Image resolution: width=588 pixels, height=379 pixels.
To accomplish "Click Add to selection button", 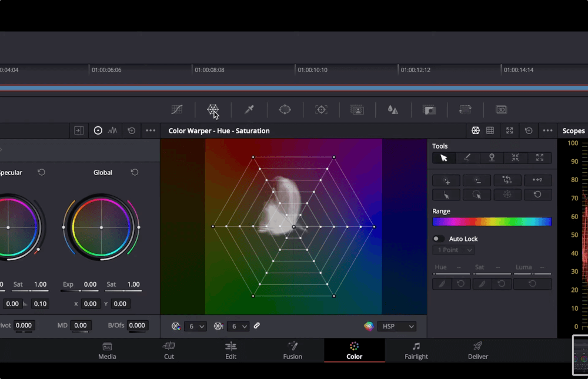I will tap(446, 180).
